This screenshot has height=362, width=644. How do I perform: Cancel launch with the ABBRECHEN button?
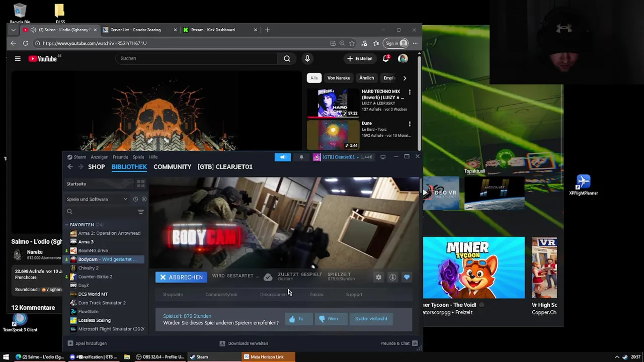[181, 277]
